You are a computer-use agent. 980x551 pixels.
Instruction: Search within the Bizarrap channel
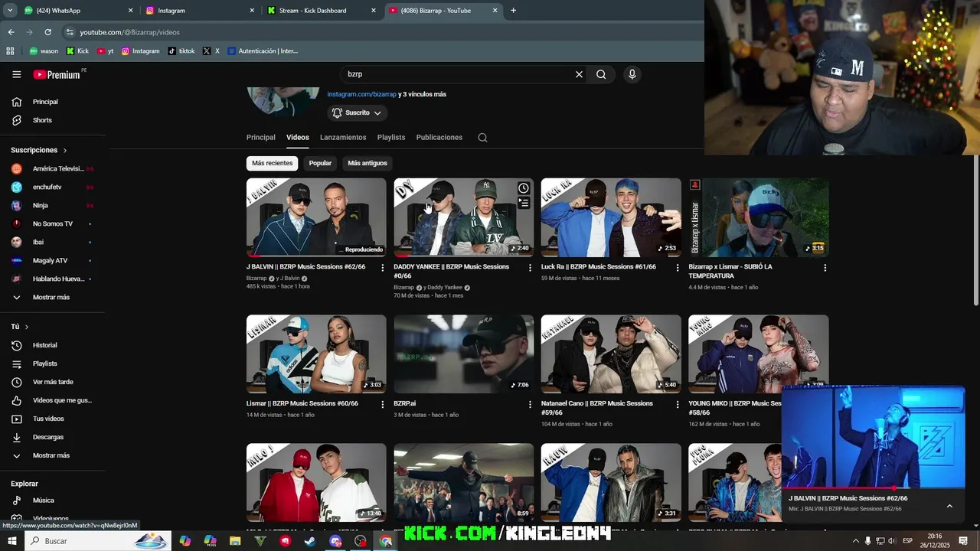[482, 138]
